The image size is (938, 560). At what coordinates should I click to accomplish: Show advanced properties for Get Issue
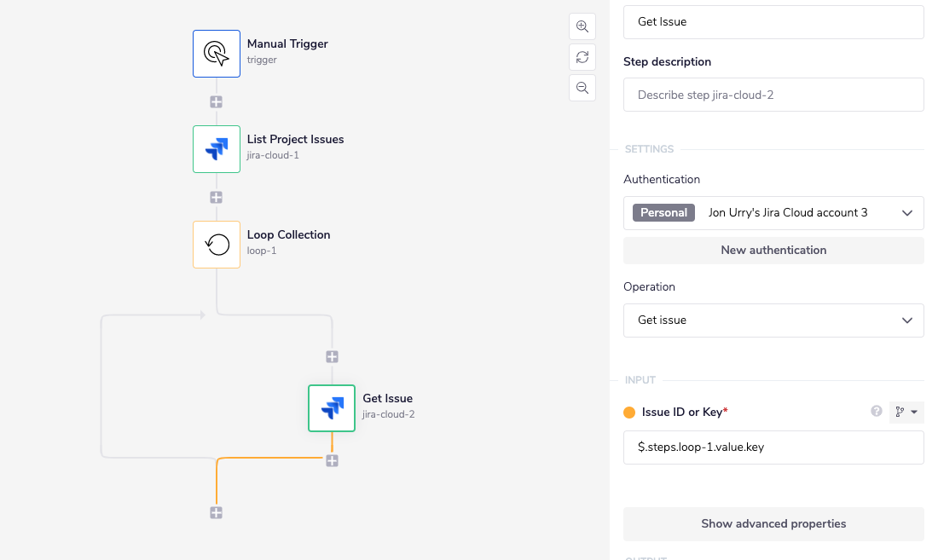click(x=773, y=523)
